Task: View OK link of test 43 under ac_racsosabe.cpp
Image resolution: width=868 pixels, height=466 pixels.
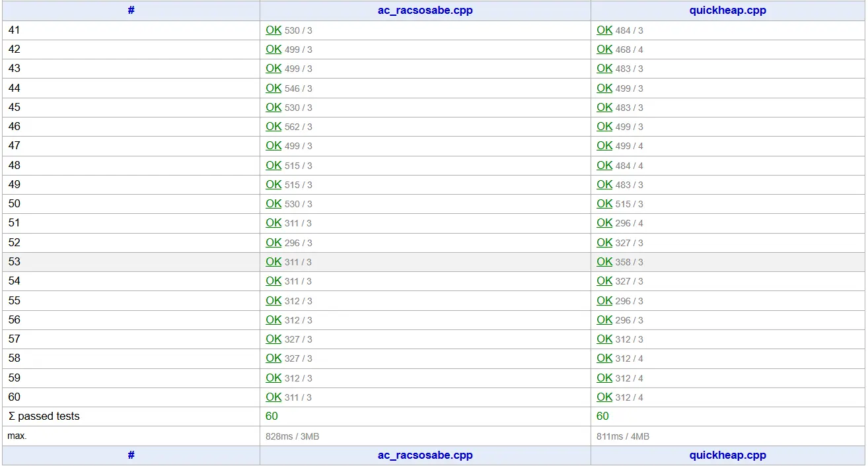Action: click(x=273, y=68)
